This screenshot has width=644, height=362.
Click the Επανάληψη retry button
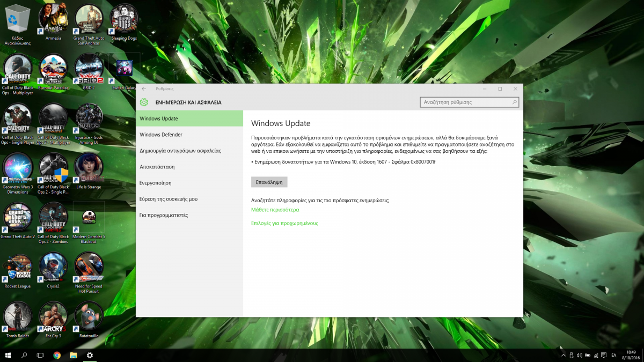269,182
